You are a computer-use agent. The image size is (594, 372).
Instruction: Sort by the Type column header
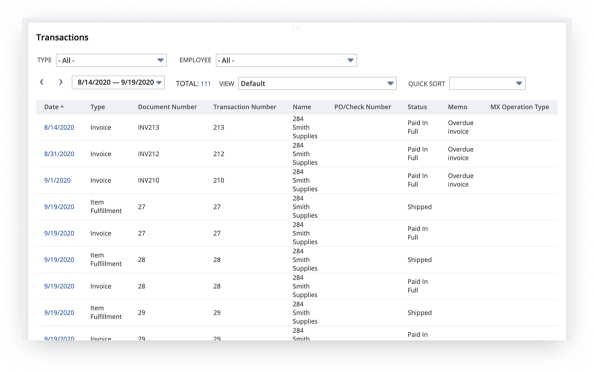98,107
